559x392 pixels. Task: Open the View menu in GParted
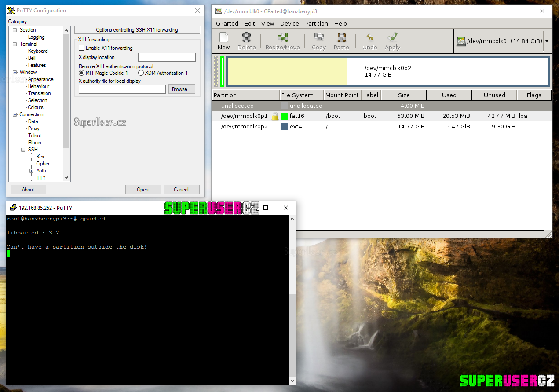click(267, 23)
